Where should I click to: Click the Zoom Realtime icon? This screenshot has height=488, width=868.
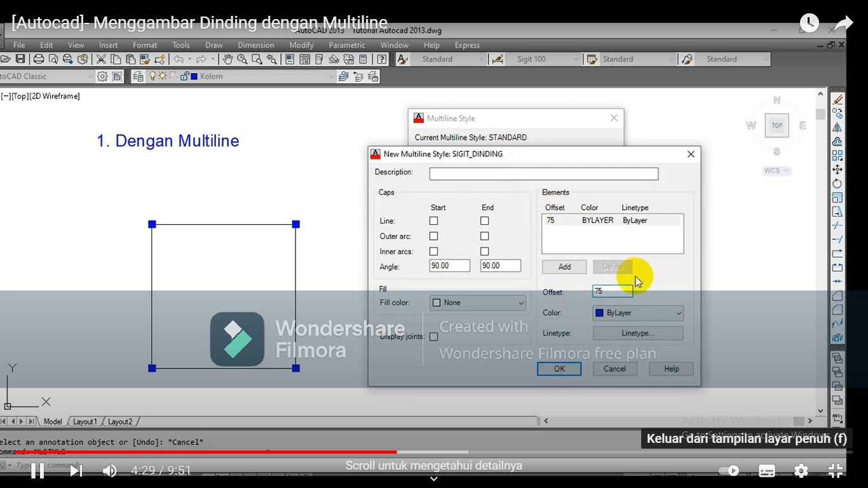click(x=242, y=59)
